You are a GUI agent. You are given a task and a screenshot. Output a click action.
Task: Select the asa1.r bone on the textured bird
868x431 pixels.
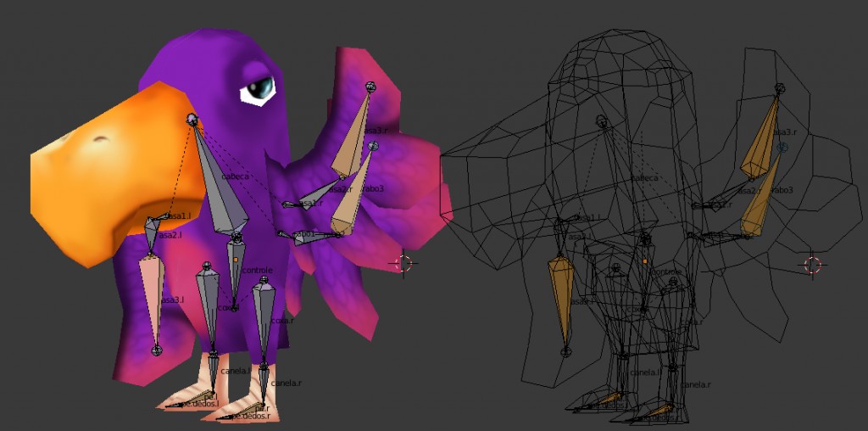tap(312, 197)
